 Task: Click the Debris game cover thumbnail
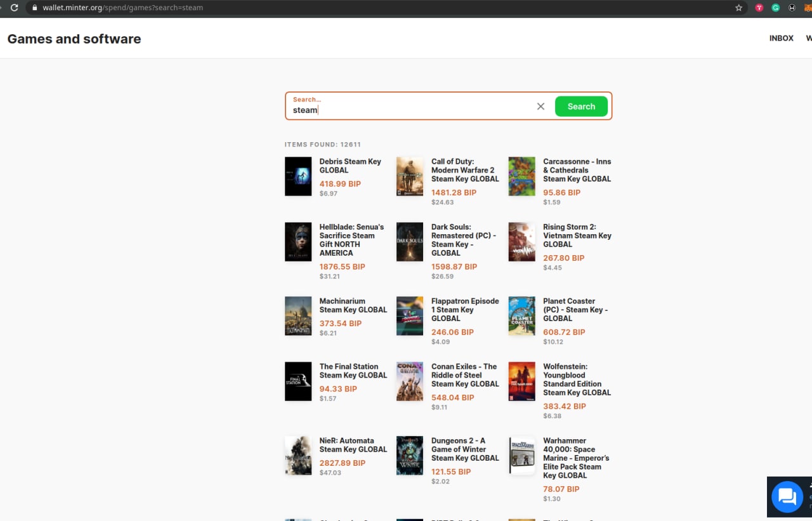click(x=298, y=176)
